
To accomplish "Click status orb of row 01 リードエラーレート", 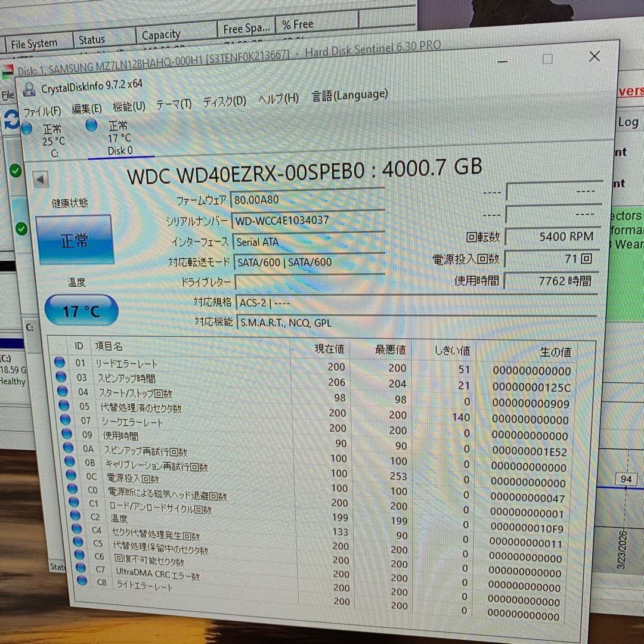I will click(x=60, y=362).
